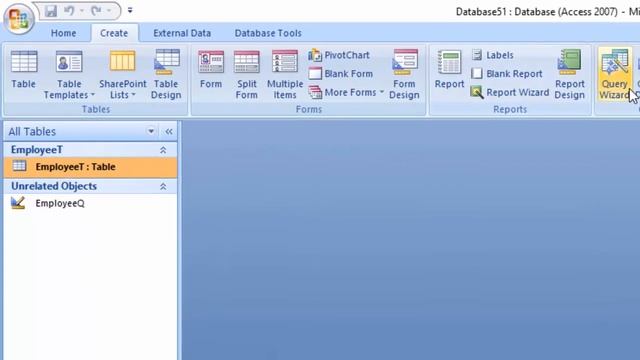This screenshot has height=360, width=640.
Task: Open Report Design view
Action: [x=569, y=75]
